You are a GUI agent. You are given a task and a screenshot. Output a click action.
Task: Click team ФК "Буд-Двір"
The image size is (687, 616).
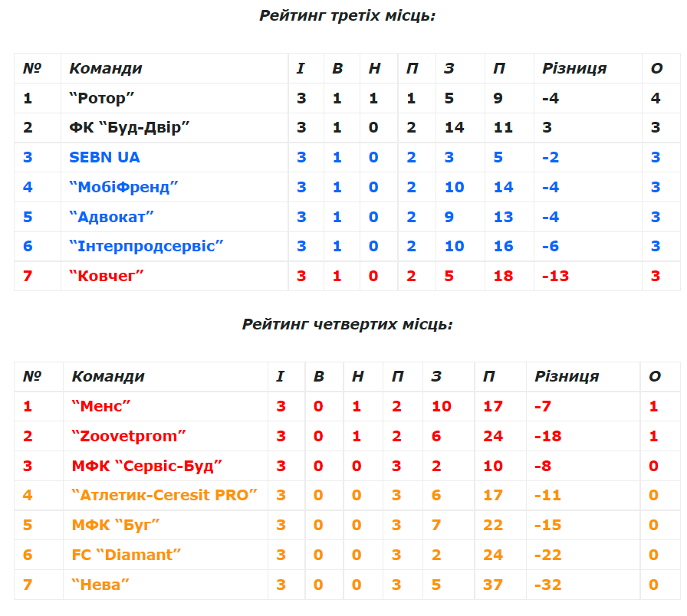point(130,127)
